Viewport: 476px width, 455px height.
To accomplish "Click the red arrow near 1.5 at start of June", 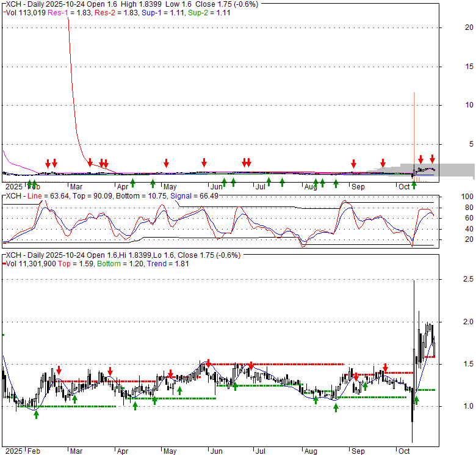I will tap(209, 363).
